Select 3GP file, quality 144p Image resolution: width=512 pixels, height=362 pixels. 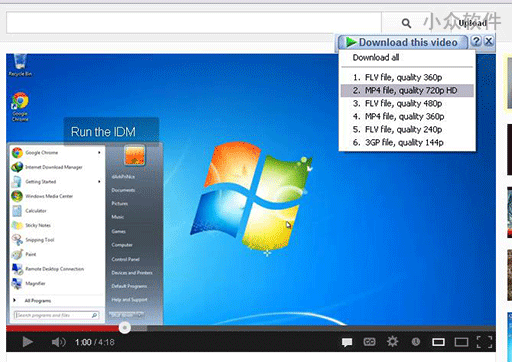407,142
